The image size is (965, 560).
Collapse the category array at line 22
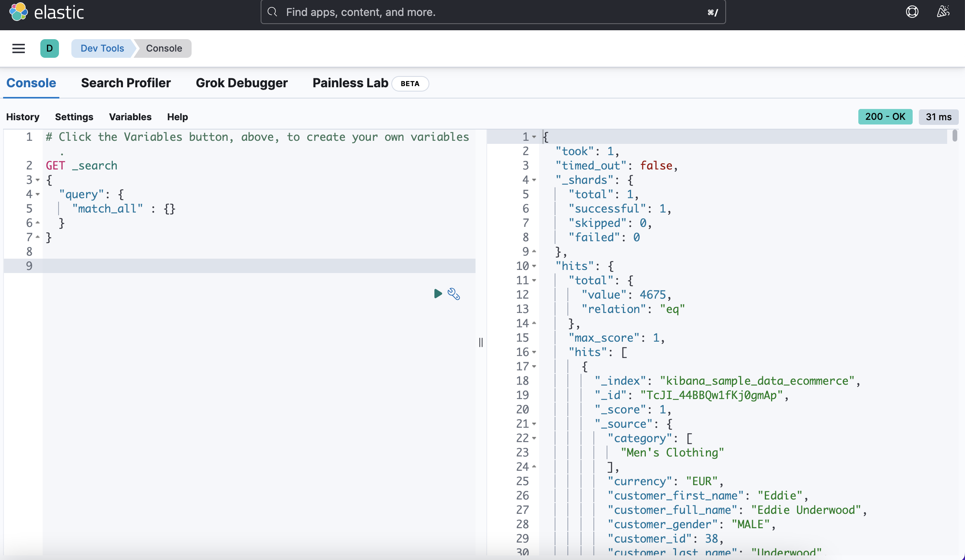tap(534, 438)
